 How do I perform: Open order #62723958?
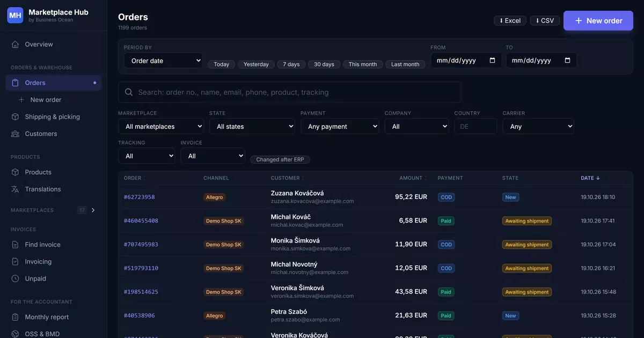click(139, 197)
